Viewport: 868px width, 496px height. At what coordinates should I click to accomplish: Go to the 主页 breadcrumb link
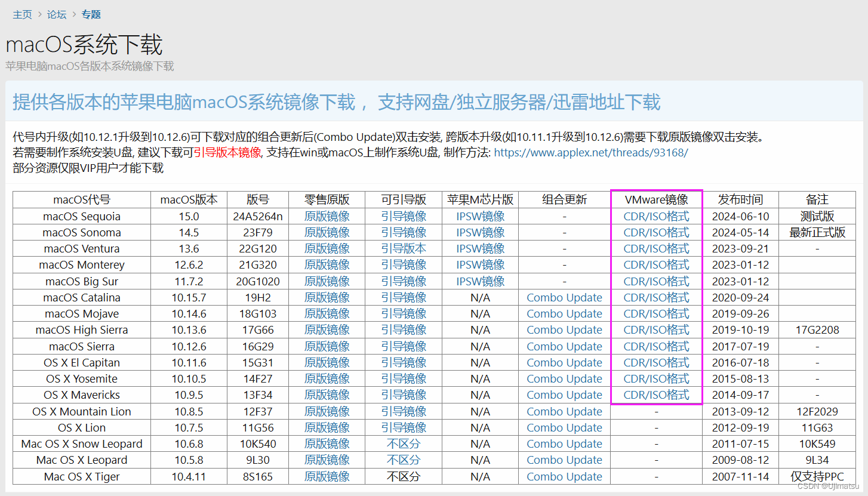(23, 14)
